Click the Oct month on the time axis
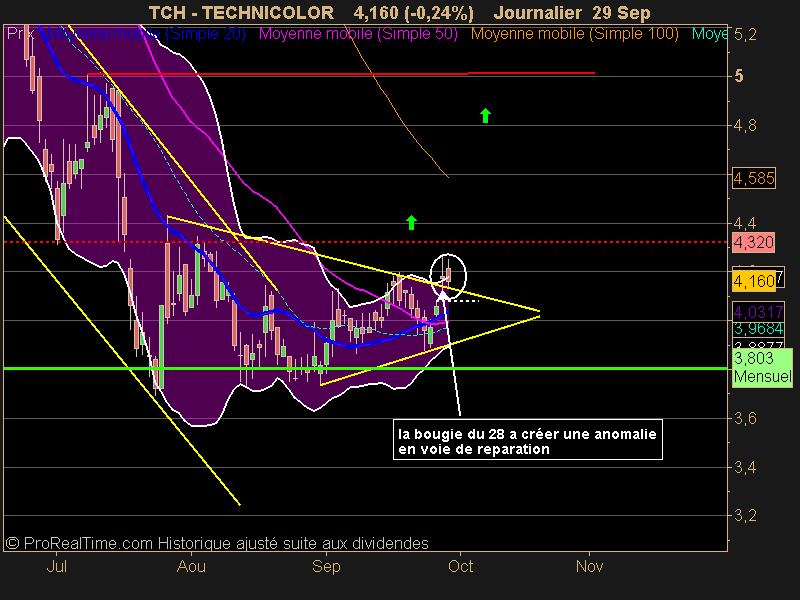Image resolution: width=800 pixels, height=600 pixels. [461, 566]
